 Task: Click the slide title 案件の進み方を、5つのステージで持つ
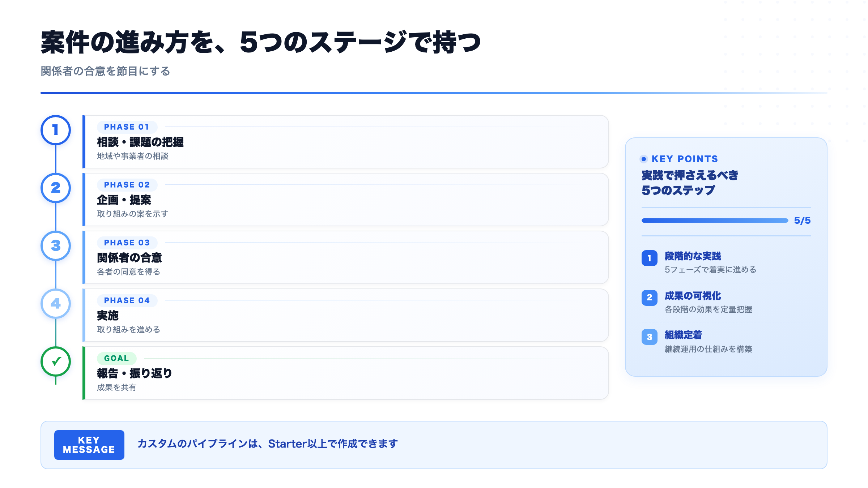261,43
